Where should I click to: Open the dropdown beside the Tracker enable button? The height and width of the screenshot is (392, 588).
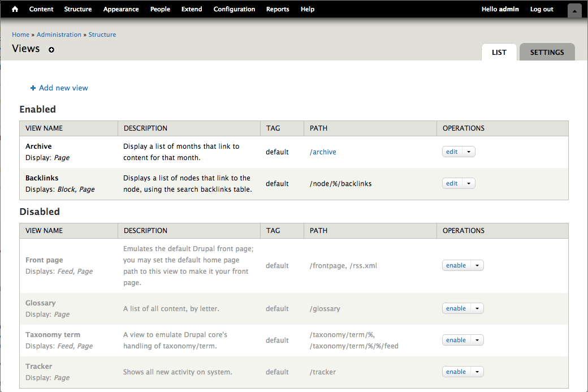click(x=478, y=371)
